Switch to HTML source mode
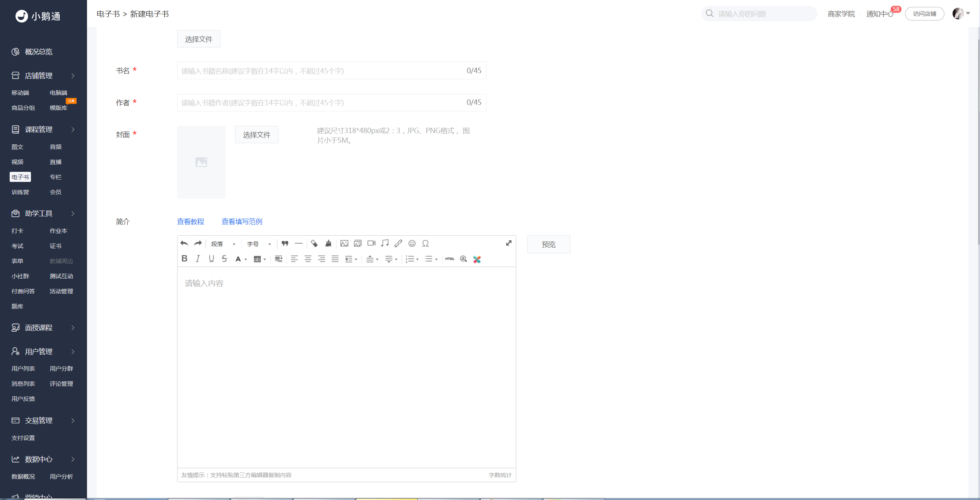980x500 pixels. click(x=450, y=259)
